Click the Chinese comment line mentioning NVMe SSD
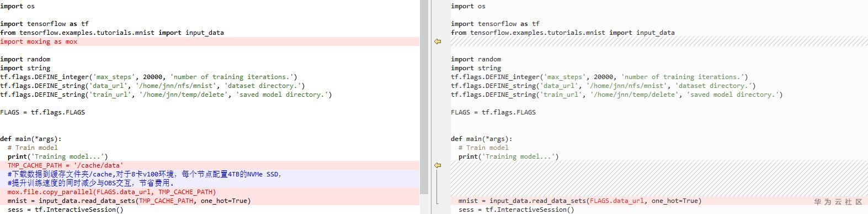The width and height of the screenshot is (868, 214). pyautogui.click(x=210, y=174)
